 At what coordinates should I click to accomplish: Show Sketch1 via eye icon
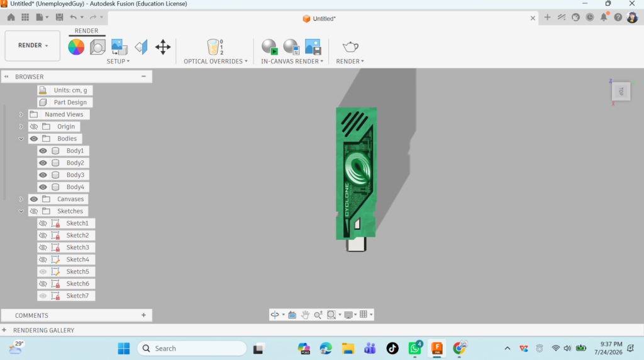[43, 223]
